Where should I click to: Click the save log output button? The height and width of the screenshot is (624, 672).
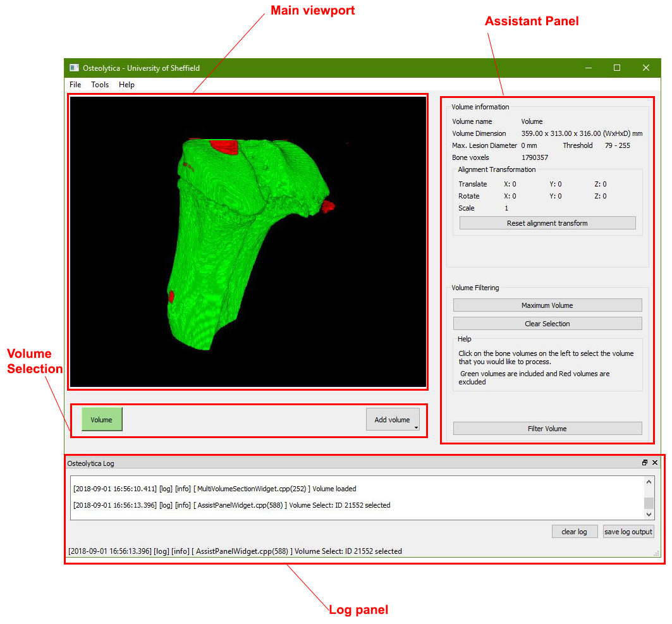coord(628,532)
